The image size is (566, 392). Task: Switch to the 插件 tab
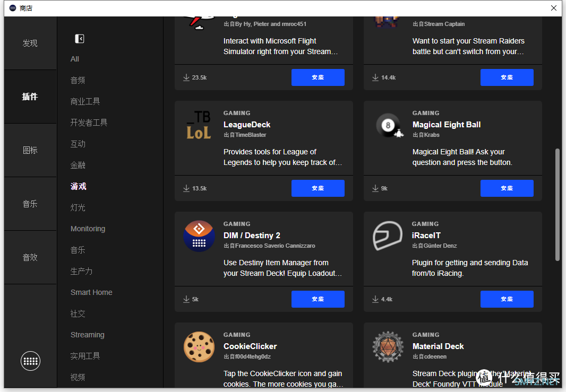click(x=30, y=97)
